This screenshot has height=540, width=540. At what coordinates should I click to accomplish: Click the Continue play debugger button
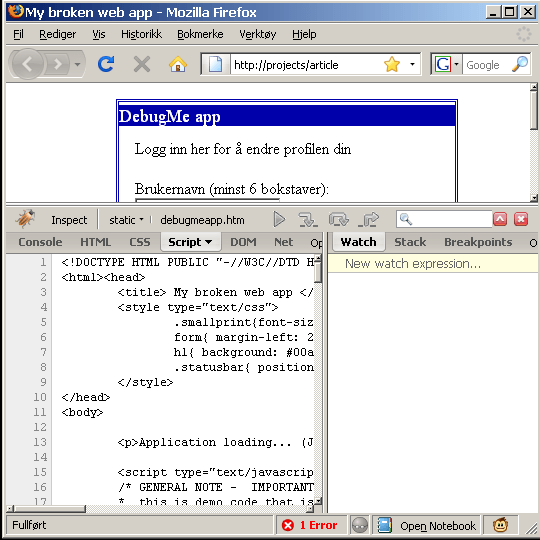tap(279, 219)
